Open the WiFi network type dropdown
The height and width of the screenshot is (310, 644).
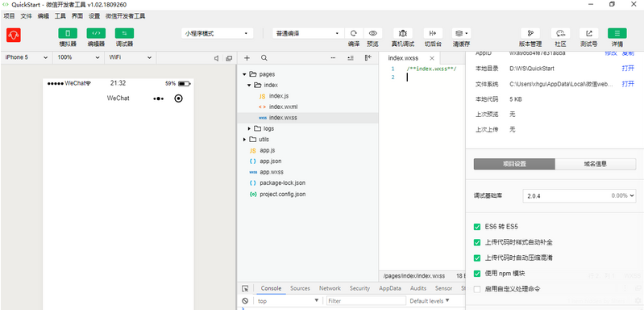point(131,57)
